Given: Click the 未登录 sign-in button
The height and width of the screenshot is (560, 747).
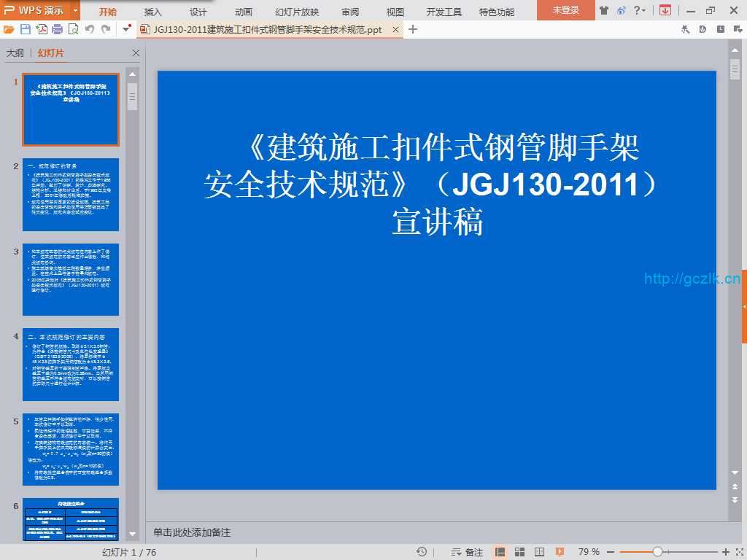Looking at the screenshot, I should (565, 10).
